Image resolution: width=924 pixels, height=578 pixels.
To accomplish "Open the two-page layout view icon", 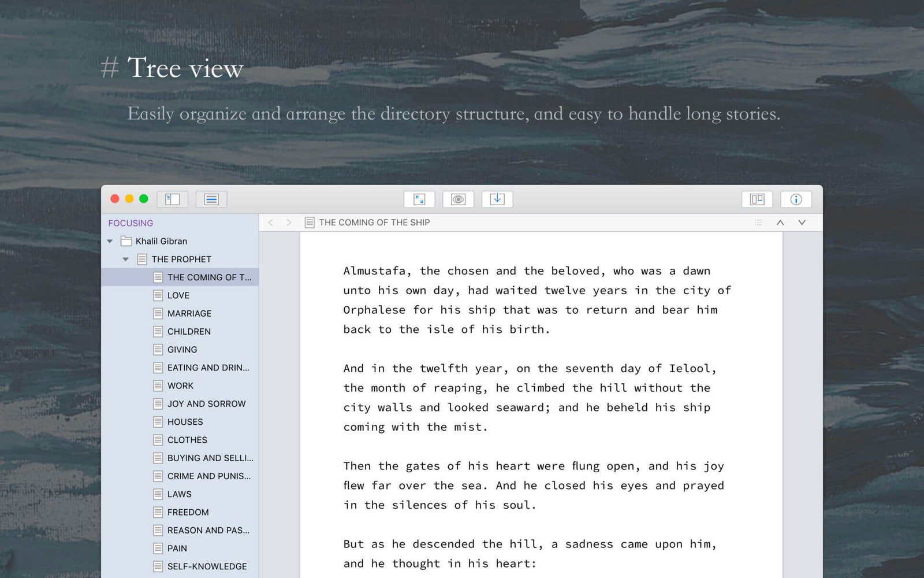I will 757,199.
